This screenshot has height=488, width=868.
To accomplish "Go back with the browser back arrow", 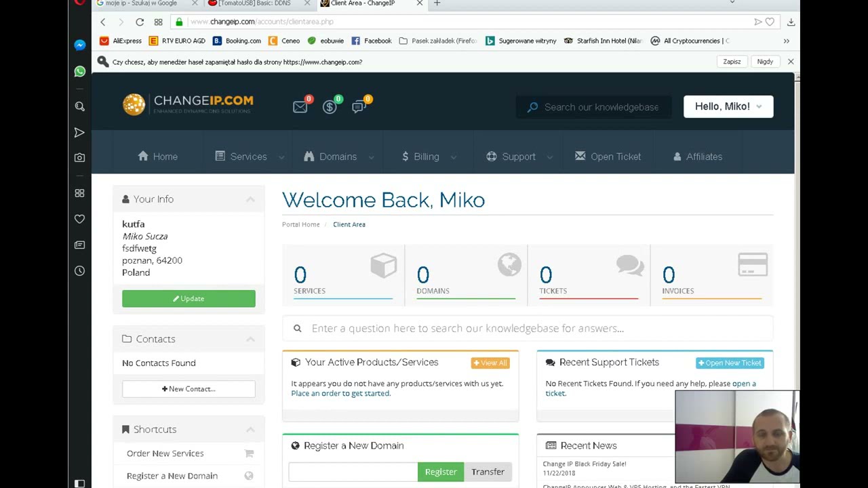I will (103, 22).
